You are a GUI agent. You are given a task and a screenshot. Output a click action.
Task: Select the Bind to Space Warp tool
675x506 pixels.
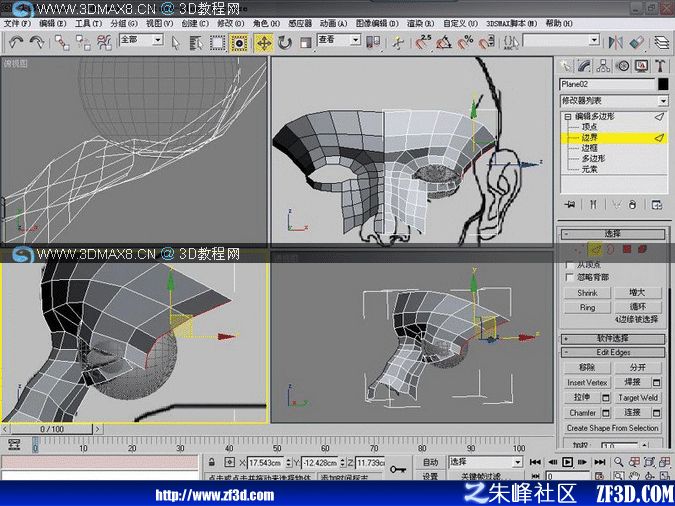point(104,42)
